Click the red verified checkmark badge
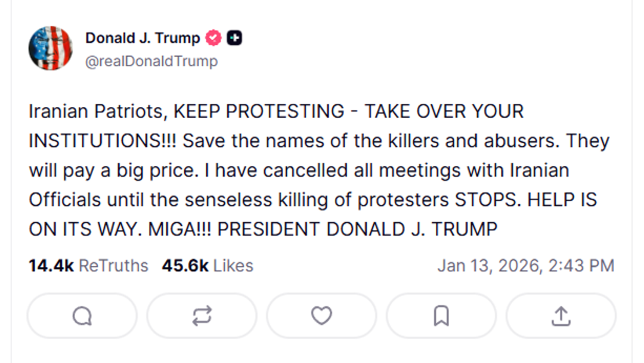Viewport: 644px width, 363px height. [x=213, y=38]
